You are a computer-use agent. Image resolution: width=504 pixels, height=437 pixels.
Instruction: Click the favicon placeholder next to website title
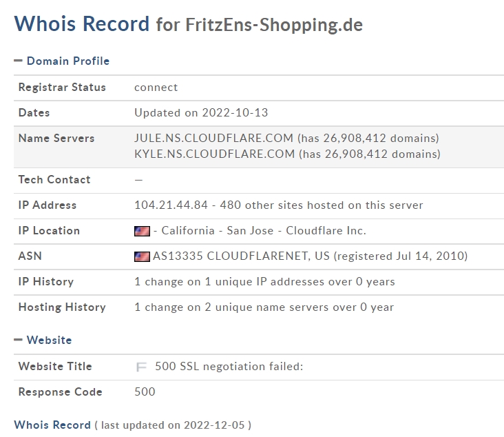[141, 367]
